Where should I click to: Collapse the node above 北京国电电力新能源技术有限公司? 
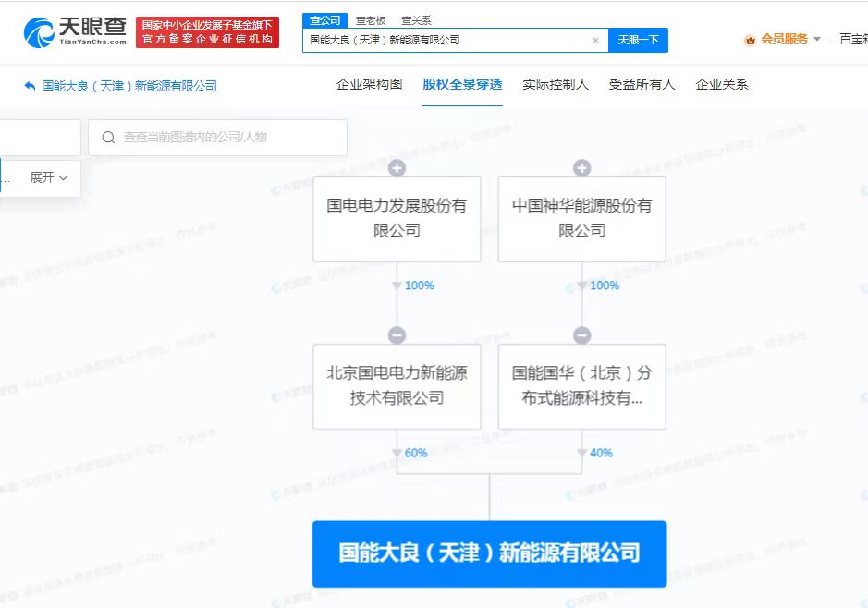point(397,335)
